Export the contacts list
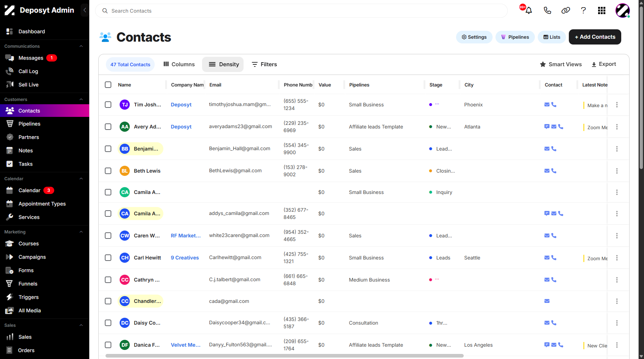This screenshot has width=644, height=359. point(604,64)
